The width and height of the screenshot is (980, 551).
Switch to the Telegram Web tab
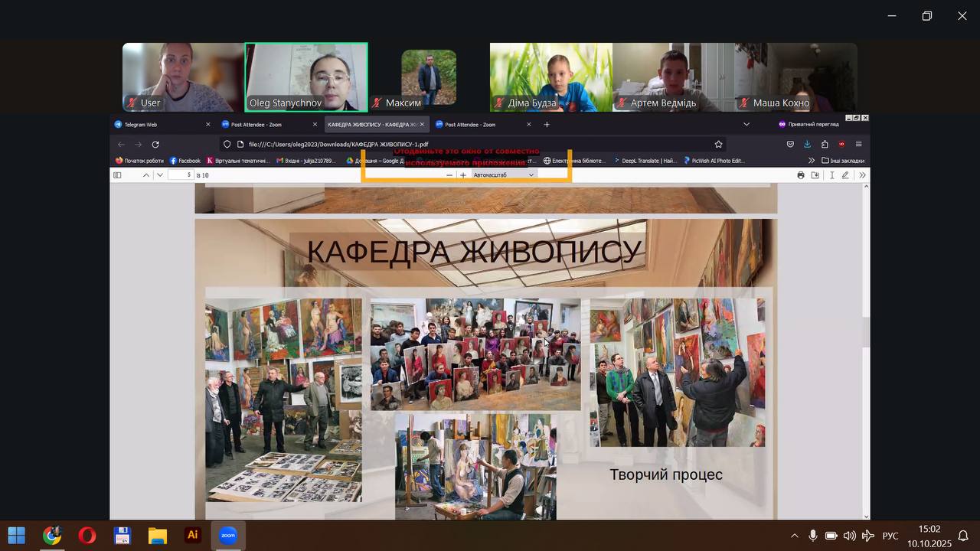(x=161, y=125)
